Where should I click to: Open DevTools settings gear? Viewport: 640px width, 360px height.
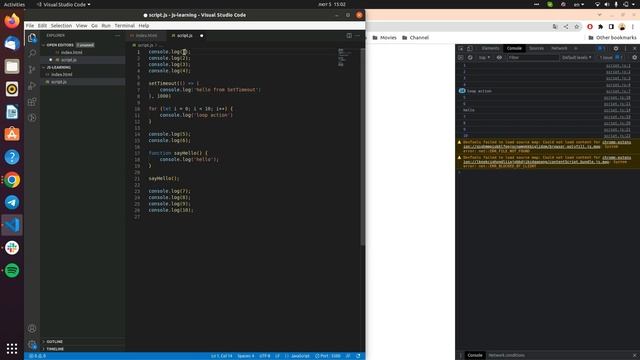point(616,48)
